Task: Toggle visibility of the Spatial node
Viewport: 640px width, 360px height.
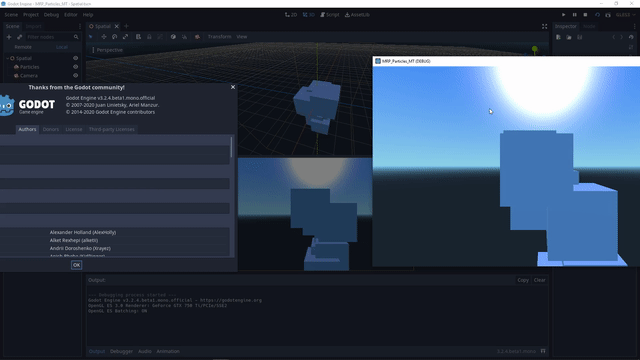Action: (76, 58)
